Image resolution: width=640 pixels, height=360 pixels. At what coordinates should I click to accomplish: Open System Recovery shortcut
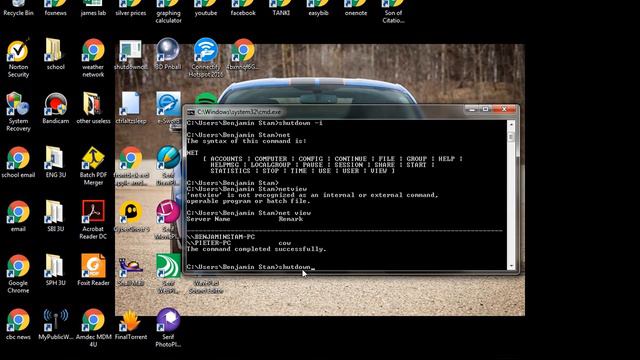(18, 112)
